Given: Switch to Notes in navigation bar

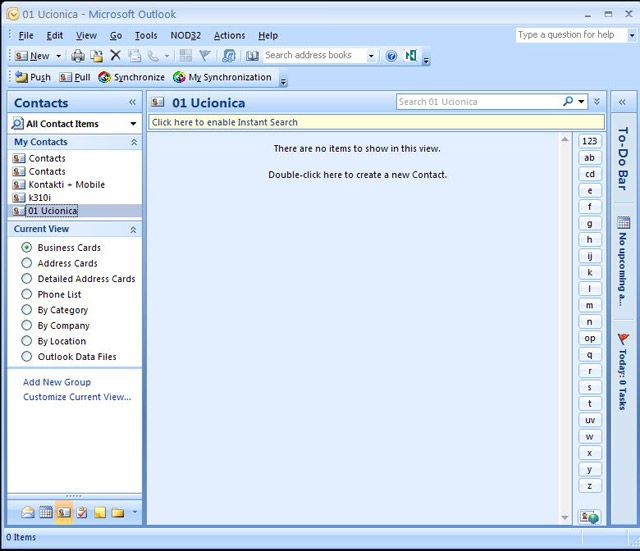Looking at the screenshot, I should click(x=100, y=512).
